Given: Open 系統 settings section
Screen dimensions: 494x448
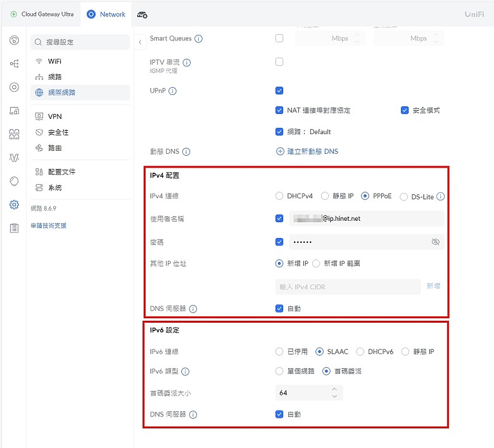Looking at the screenshot, I should point(80,188).
